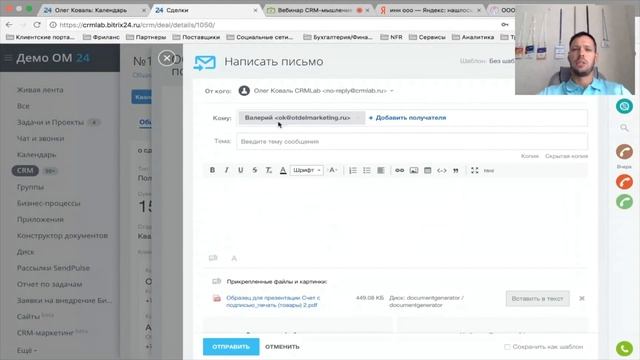Switch to Вебинар CRM browser tab

[x=318, y=10]
